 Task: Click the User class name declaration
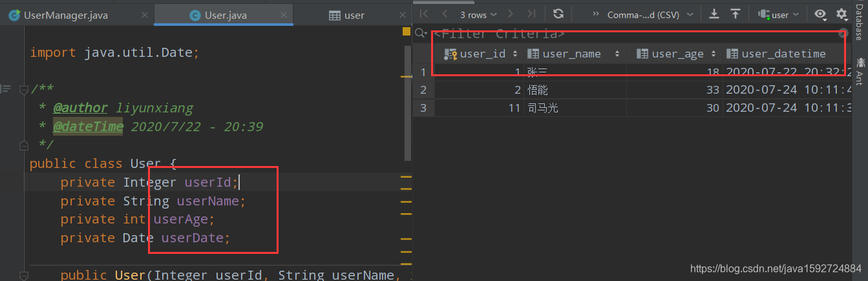pos(145,164)
